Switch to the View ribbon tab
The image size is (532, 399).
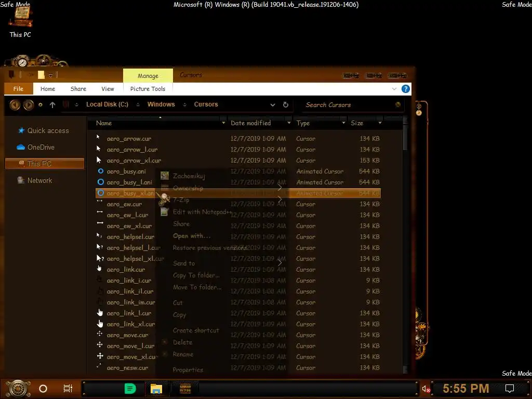(108, 89)
